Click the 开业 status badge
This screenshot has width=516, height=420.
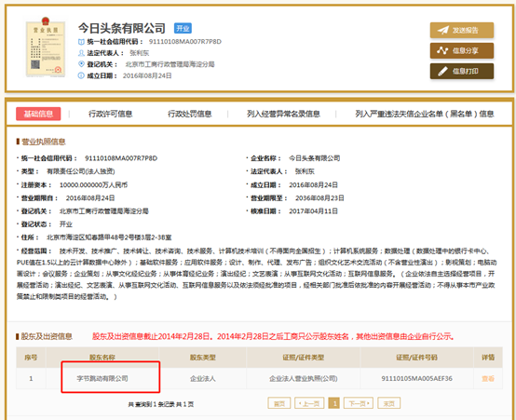tap(183, 28)
